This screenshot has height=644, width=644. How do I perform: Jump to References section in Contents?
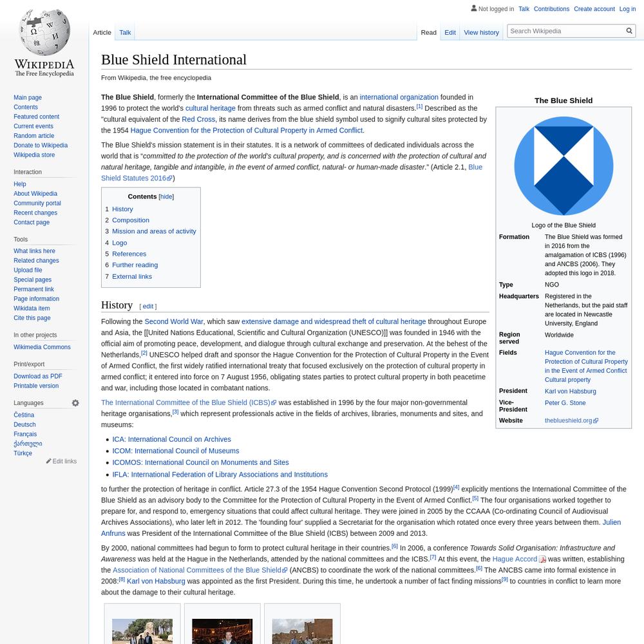click(x=129, y=254)
